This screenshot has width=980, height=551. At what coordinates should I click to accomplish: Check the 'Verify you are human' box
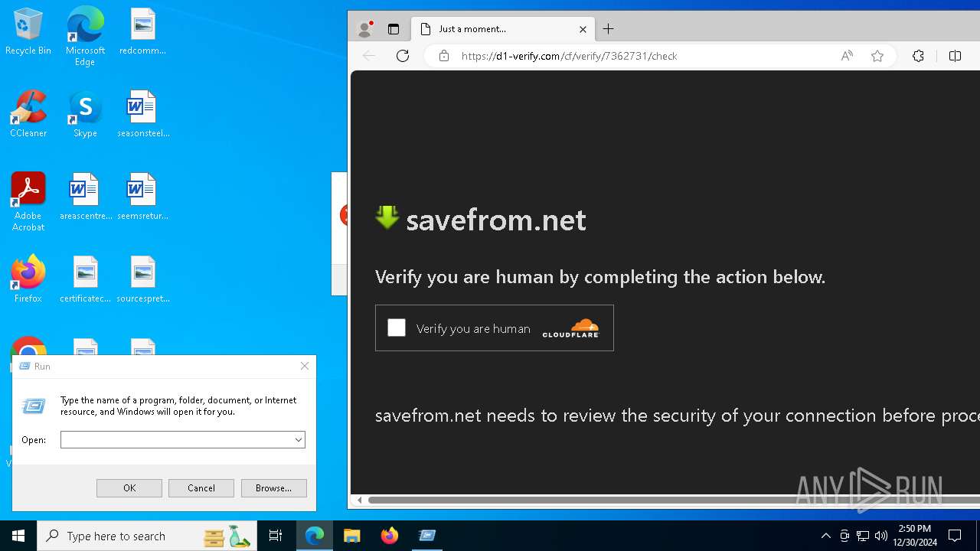point(397,328)
